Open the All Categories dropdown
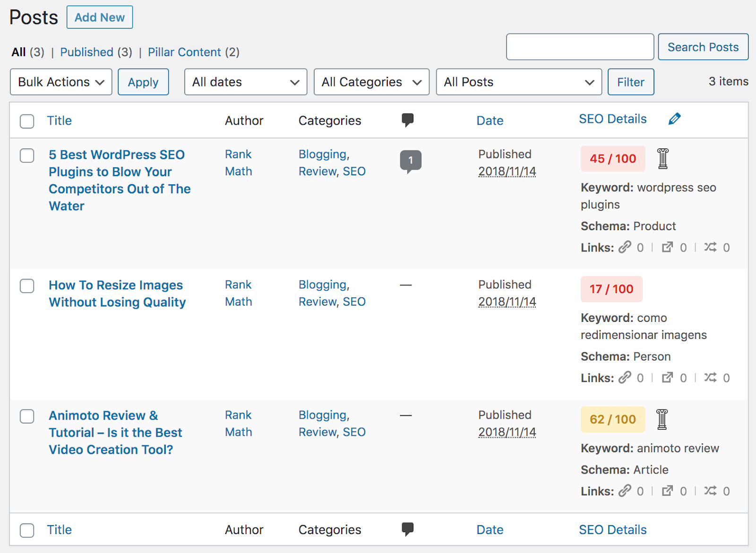 371,82
